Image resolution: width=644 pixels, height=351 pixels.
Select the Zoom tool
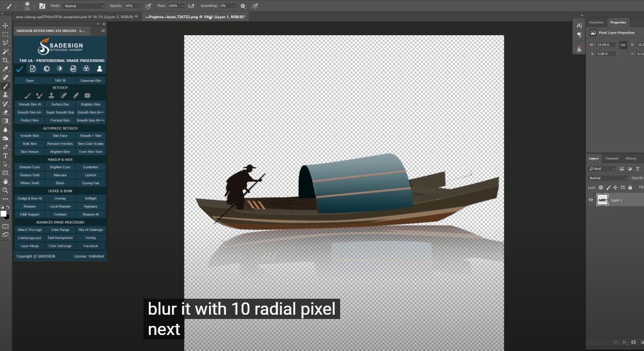6,190
